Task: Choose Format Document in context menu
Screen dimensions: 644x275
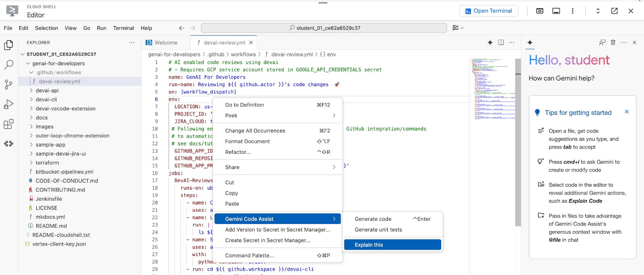Action: point(248,142)
